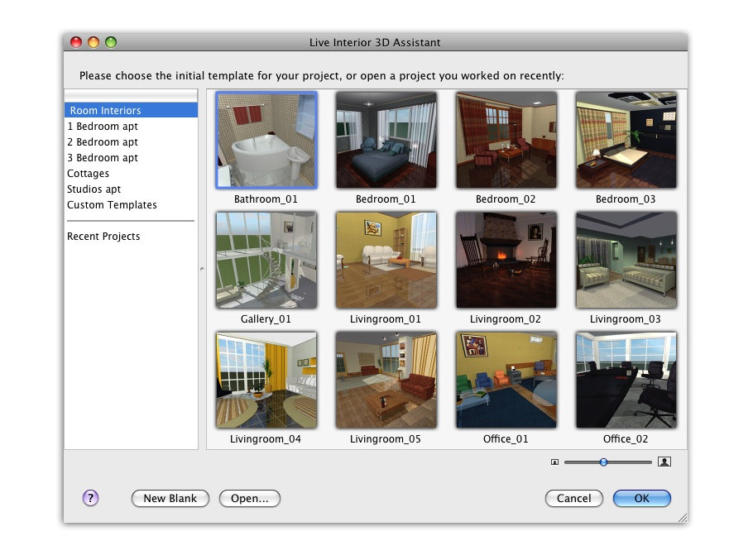This screenshot has width=753, height=560.
Task: Click the thumbnail size slider knob
Action: [x=603, y=462]
